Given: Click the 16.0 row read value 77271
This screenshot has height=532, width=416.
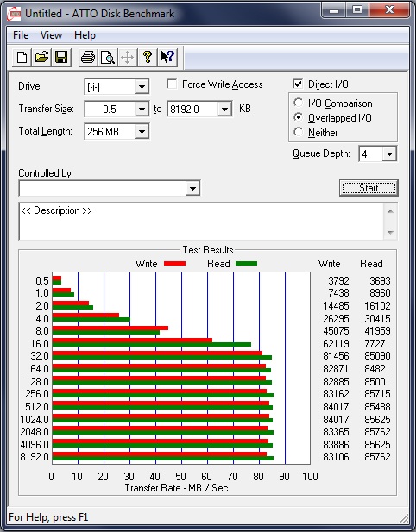Looking at the screenshot, I should click(x=377, y=344).
